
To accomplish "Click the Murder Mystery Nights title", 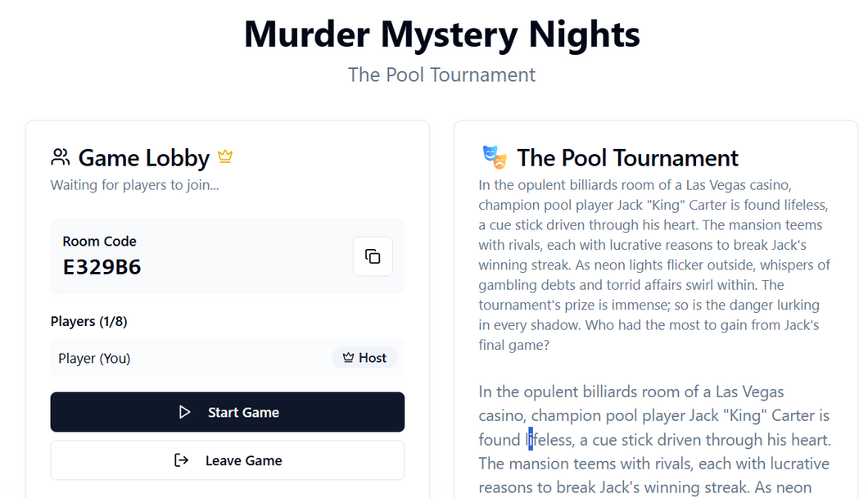I will coord(441,34).
